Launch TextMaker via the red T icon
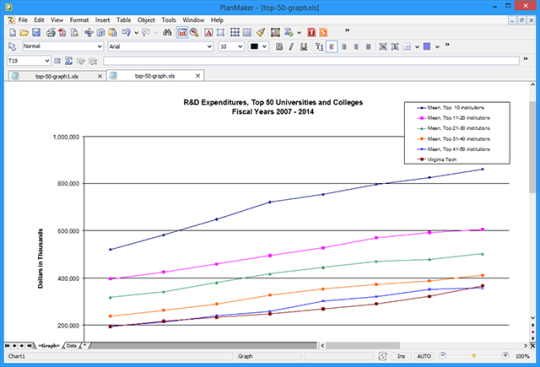The height and width of the screenshot is (367, 540). pyautogui.click(x=311, y=32)
